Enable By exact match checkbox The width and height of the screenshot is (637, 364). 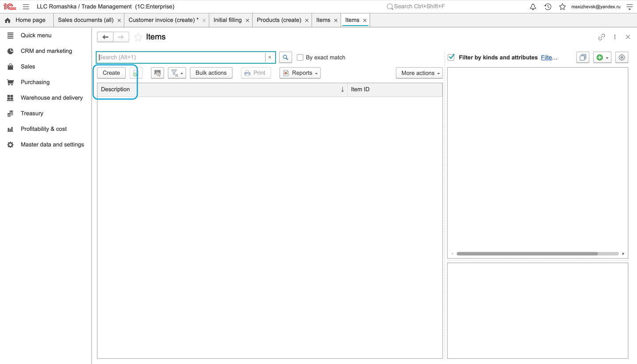[x=300, y=57]
